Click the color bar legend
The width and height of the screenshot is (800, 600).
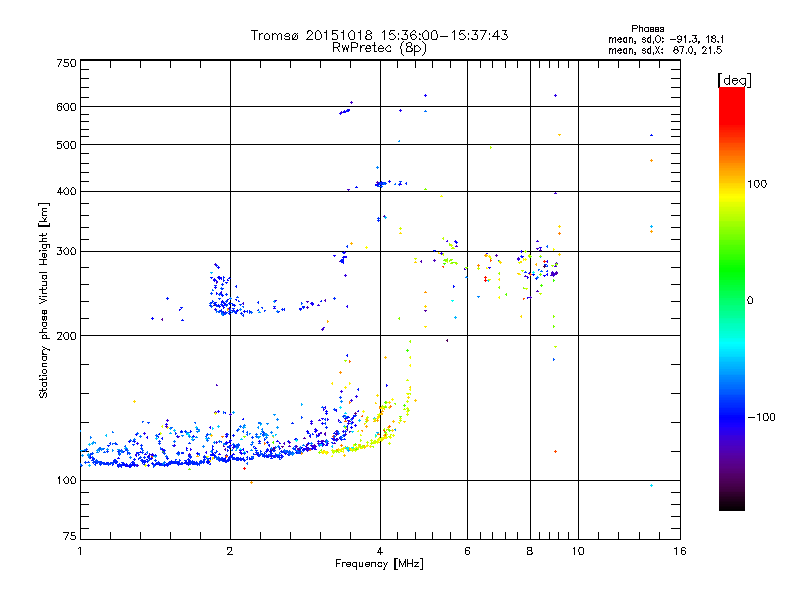coord(732,298)
